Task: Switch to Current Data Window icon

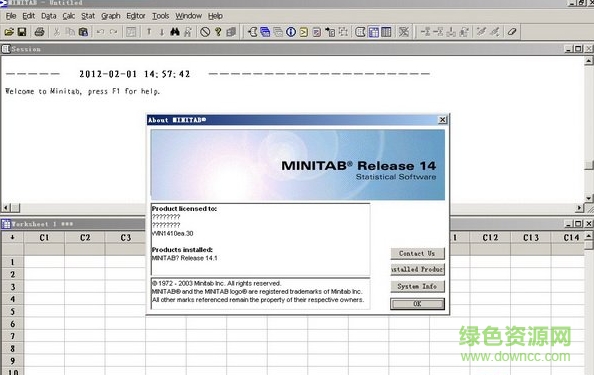Action: pyautogui.click(x=374, y=32)
